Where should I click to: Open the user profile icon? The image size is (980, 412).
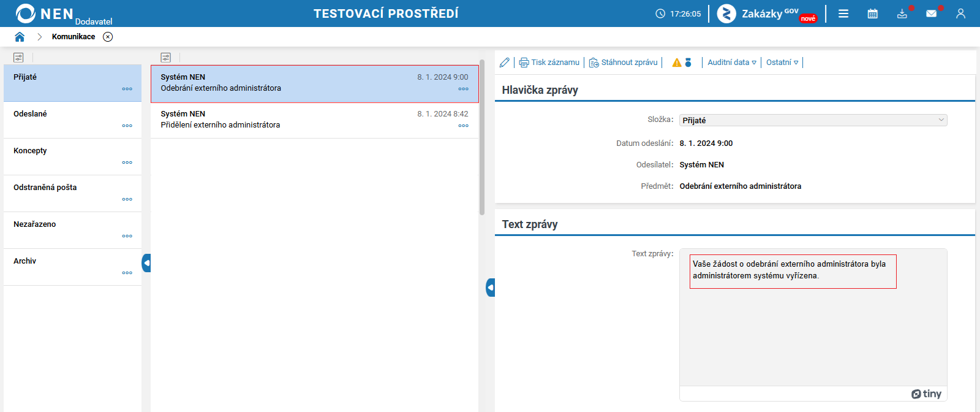961,13
